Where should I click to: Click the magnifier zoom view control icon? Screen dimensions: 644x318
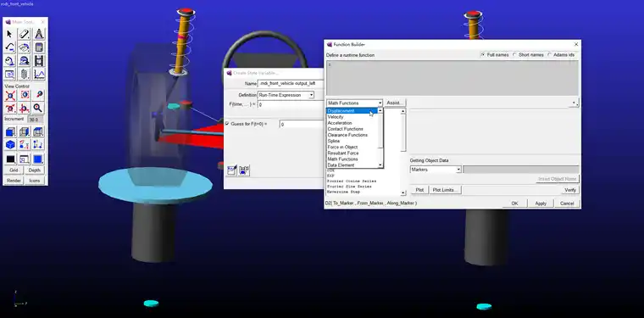click(38, 108)
